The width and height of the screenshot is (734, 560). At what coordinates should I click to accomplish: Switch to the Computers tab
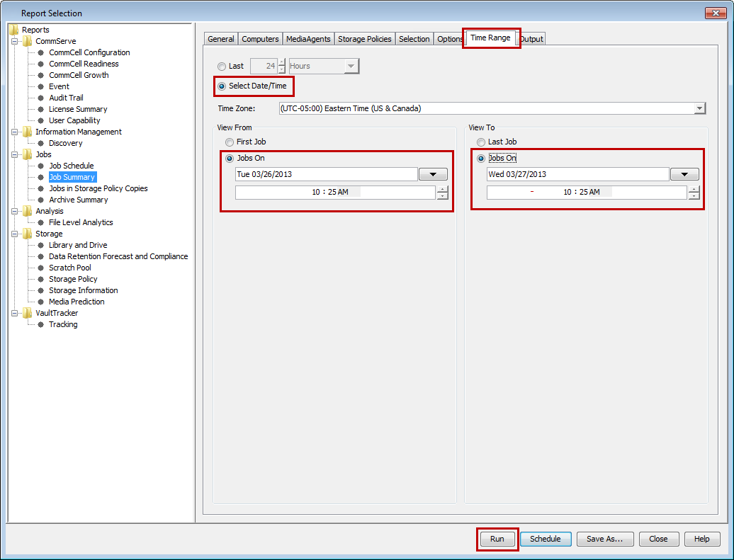click(260, 39)
